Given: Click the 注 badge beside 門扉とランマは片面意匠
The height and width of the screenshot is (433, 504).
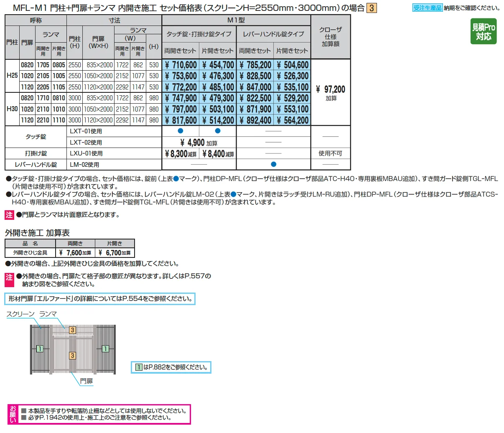Looking at the screenshot, I should coord(10,215).
